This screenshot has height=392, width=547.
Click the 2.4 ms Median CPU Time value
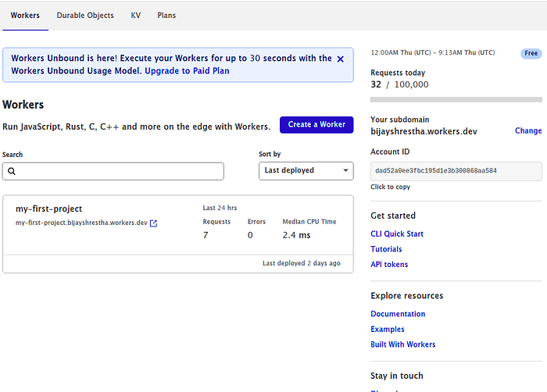(x=296, y=235)
